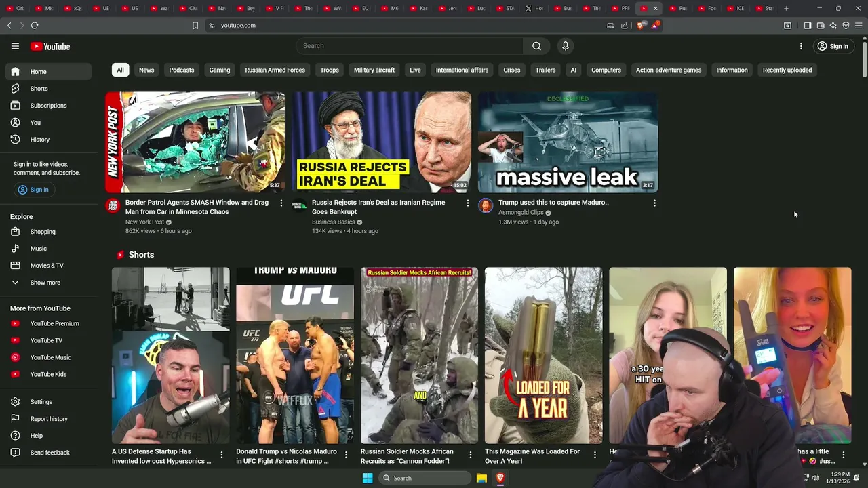Go back with browser back arrow
868x488 pixels.
coord(9,25)
